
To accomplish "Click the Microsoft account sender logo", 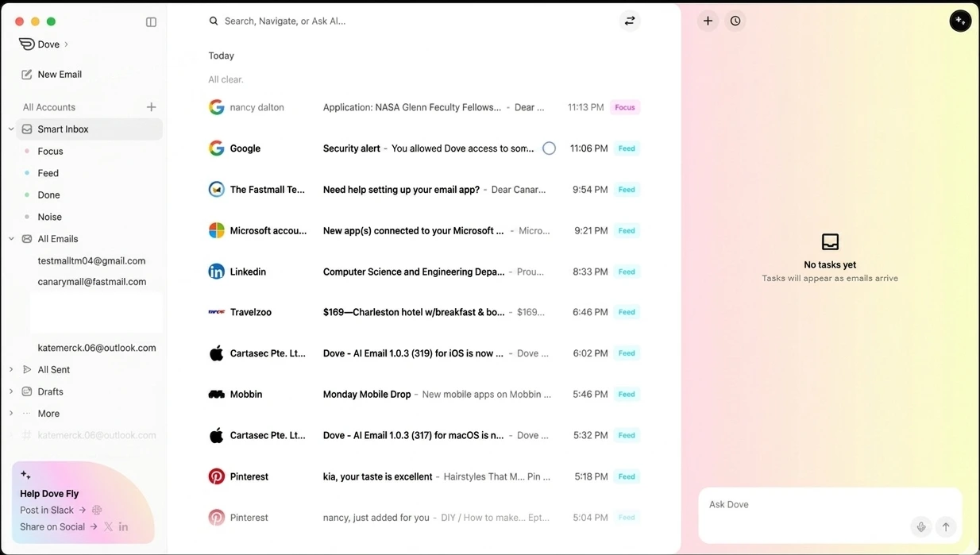I will 216,230.
